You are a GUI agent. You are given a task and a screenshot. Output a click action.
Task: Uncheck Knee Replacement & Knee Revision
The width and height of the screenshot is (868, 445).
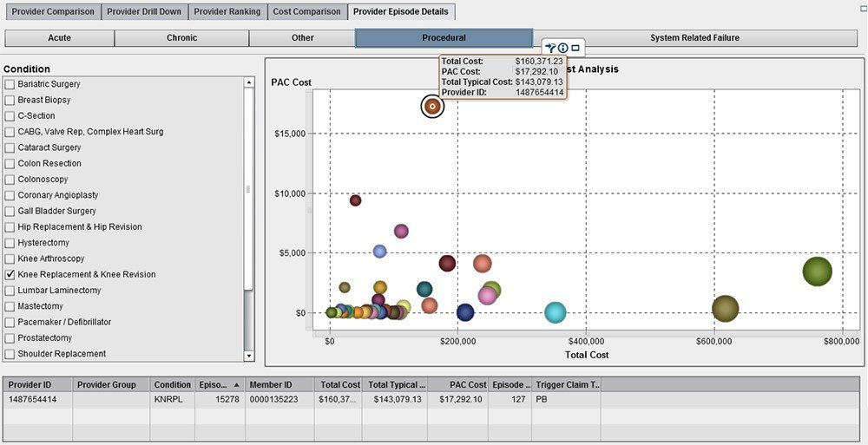click(10, 274)
